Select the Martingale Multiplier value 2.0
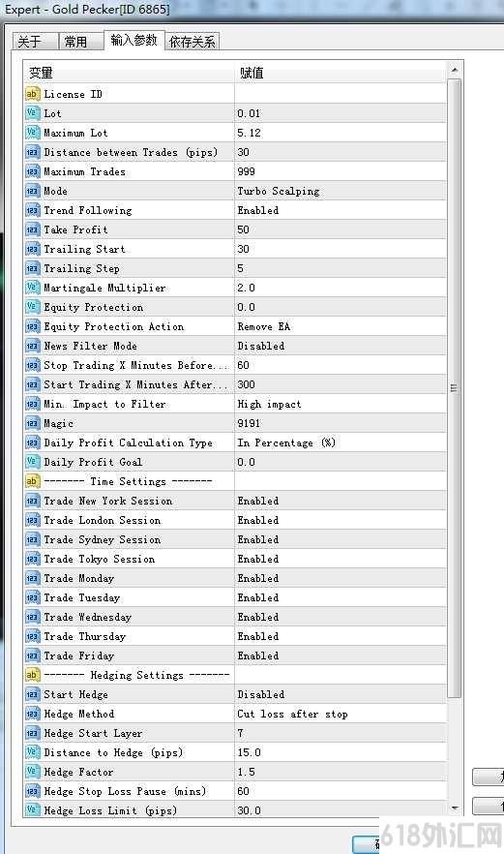The width and height of the screenshot is (504, 854). 246,288
